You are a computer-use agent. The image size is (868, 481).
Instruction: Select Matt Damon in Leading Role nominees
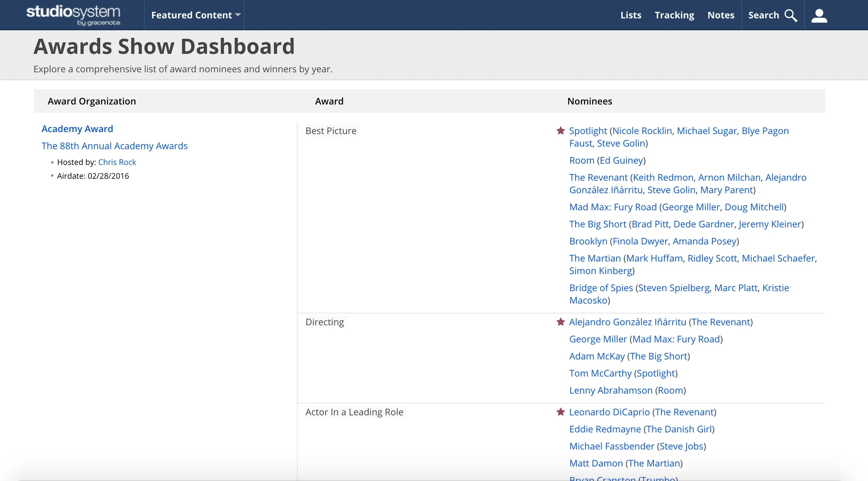pyautogui.click(x=596, y=463)
